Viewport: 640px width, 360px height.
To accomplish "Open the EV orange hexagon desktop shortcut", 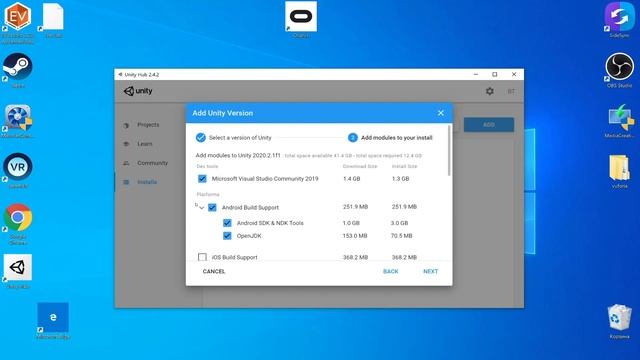I will [x=18, y=16].
